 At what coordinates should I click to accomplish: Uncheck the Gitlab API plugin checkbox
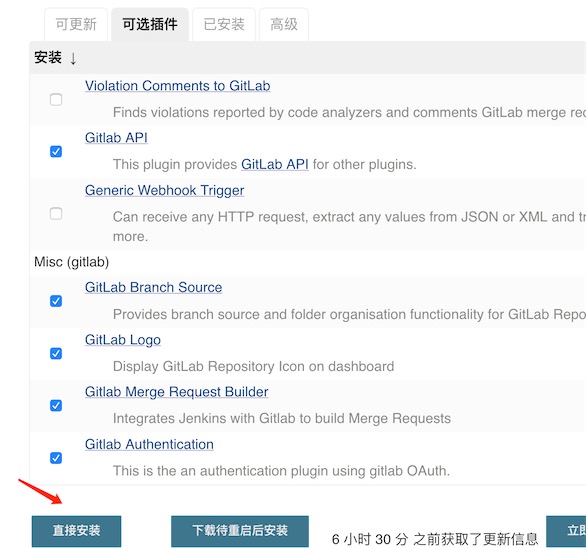(x=56, y=152)
